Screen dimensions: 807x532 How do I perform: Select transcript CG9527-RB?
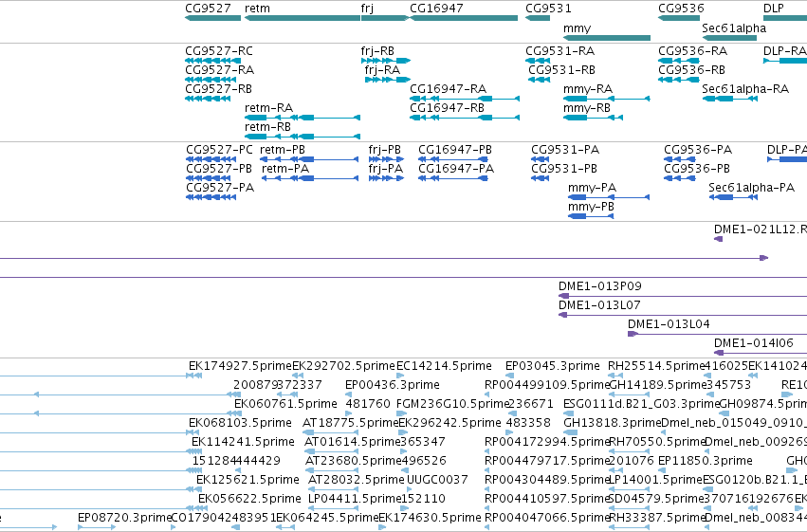pyautogui.click(x=208, y=99)
